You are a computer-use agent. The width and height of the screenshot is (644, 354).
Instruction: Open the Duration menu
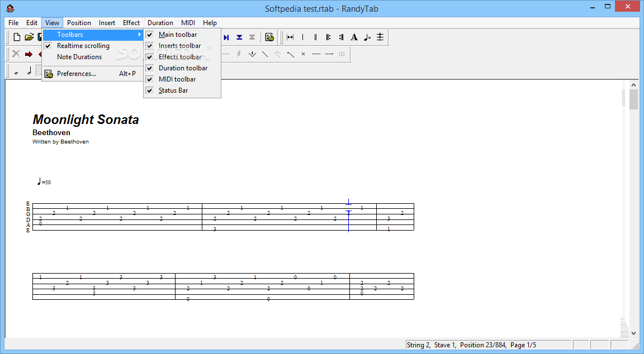coord(160,22)
